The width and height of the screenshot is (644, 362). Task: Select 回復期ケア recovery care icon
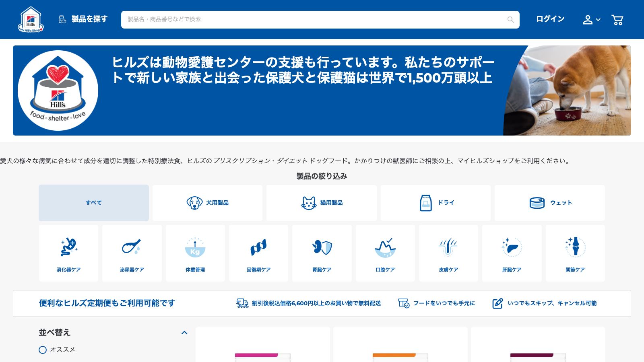coord(258,253)
